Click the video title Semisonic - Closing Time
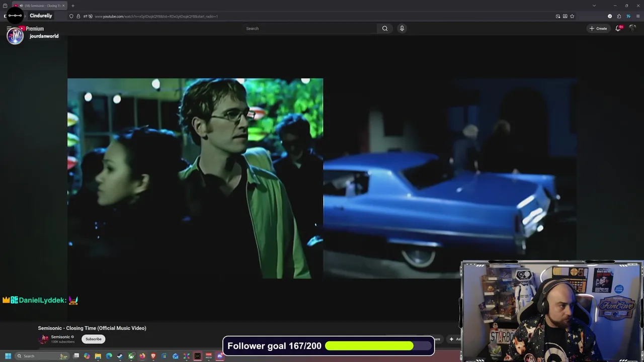 (x=92, y=328)
